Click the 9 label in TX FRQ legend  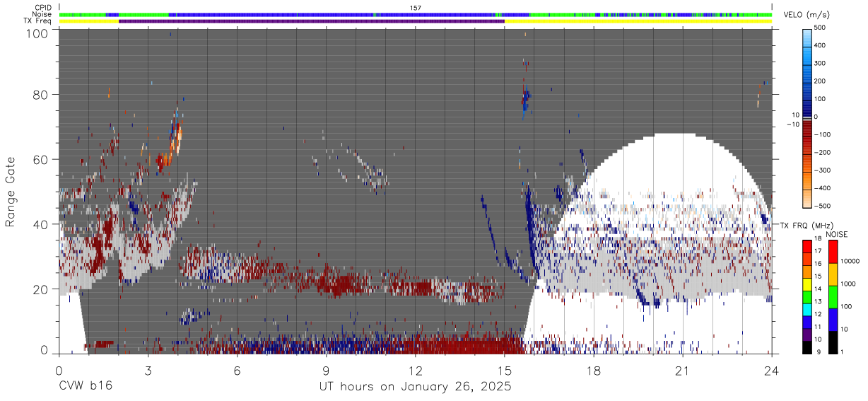tap(817, 352)
